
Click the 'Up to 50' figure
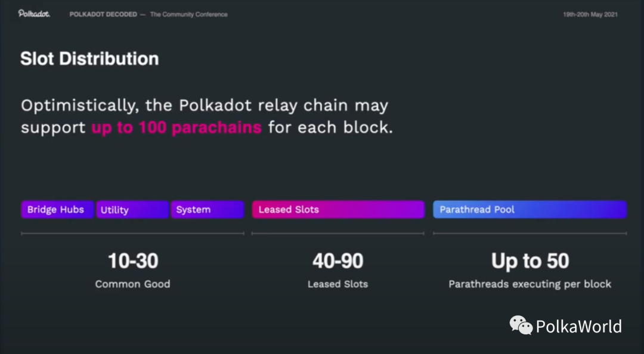coord(530,261)
